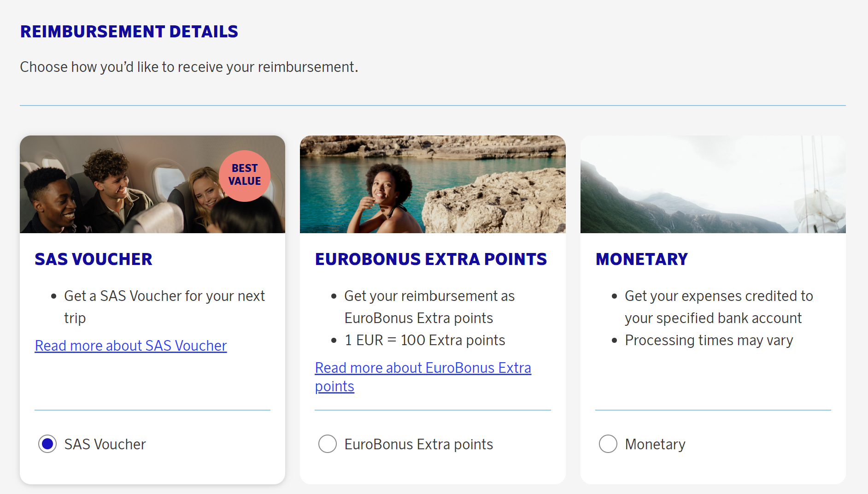Viewport: 868px width, 494px height.
Task: Click the woman by the sea image
Action: pos(432,184)
